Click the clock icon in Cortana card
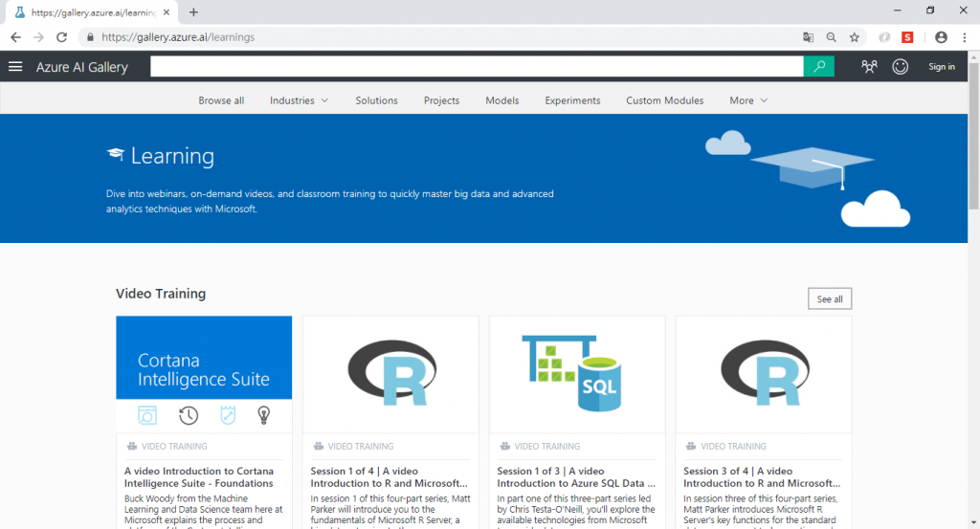Viewport: 980px width, 529px height. (x=189, y=415)
